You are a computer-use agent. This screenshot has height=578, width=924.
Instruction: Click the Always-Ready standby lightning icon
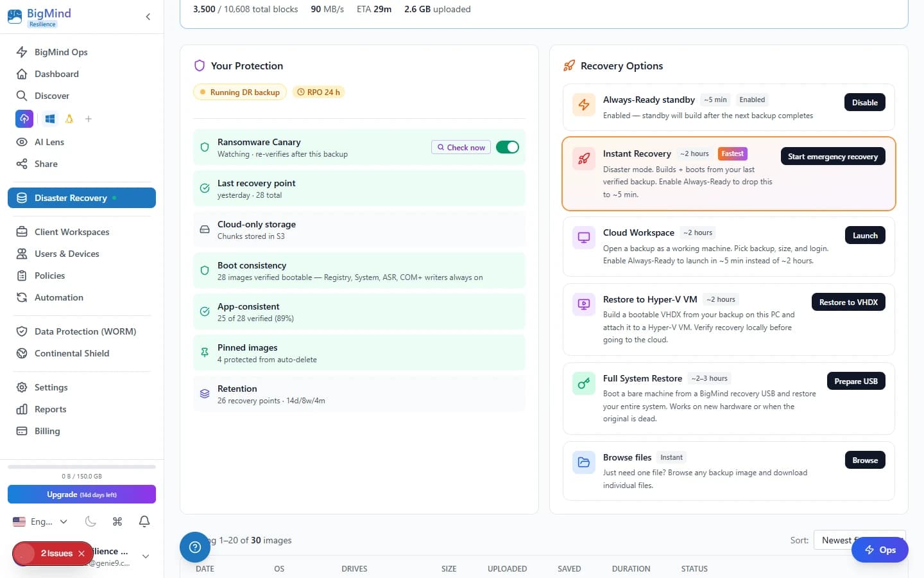click(x=584, y=105)
